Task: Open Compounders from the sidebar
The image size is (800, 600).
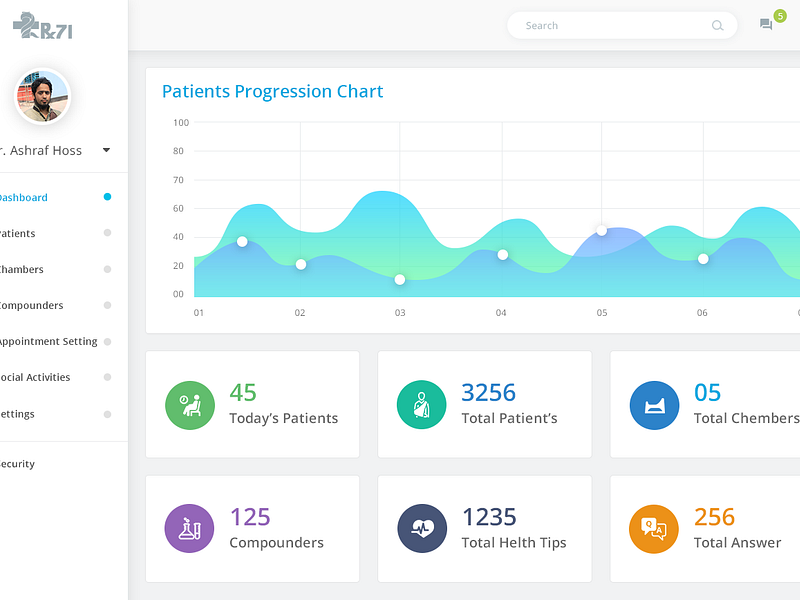Action: (x=31, y=305)
